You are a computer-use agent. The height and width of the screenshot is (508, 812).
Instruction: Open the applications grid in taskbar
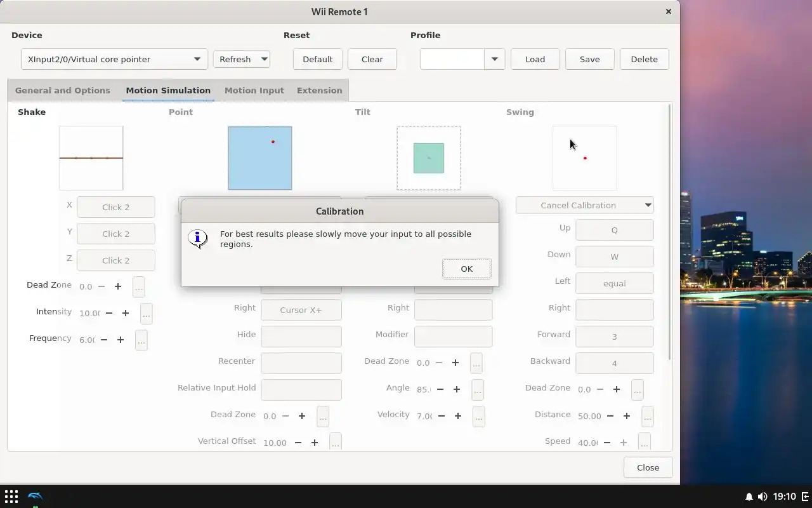[11, 496]
